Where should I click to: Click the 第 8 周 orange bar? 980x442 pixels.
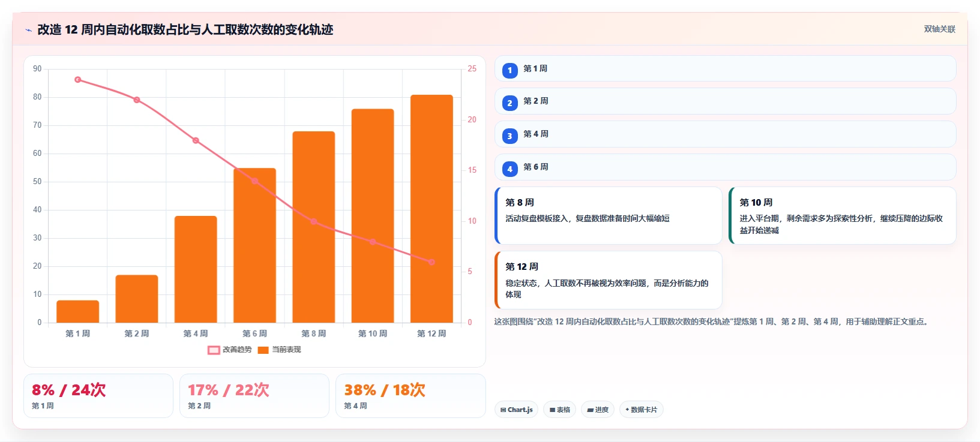[x=314, y=227]
